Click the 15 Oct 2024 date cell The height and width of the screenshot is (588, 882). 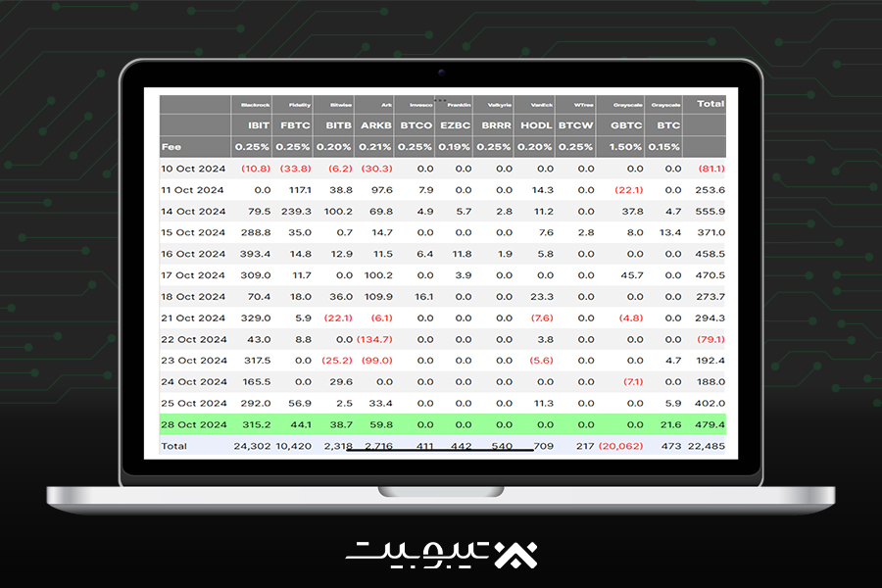[193, 232]
